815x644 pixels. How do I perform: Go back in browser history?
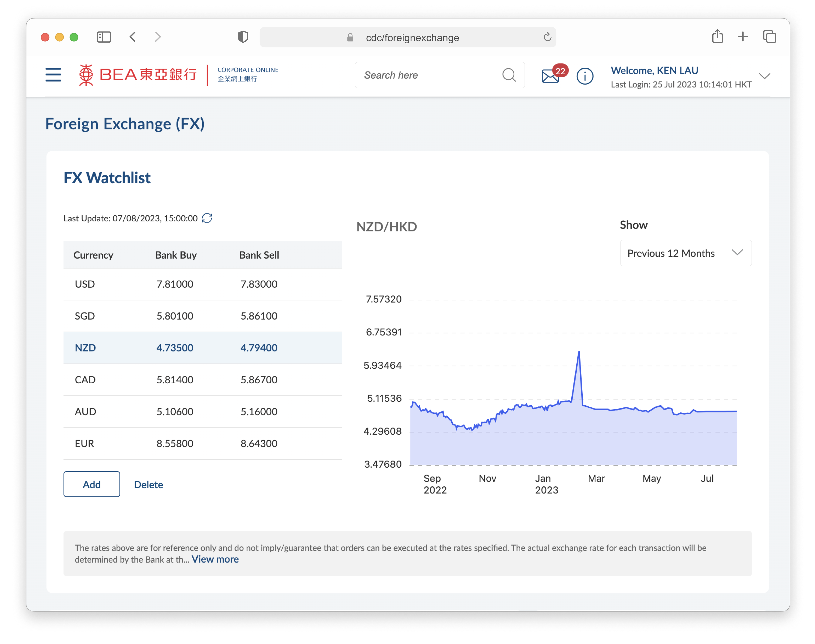point(133,37)
